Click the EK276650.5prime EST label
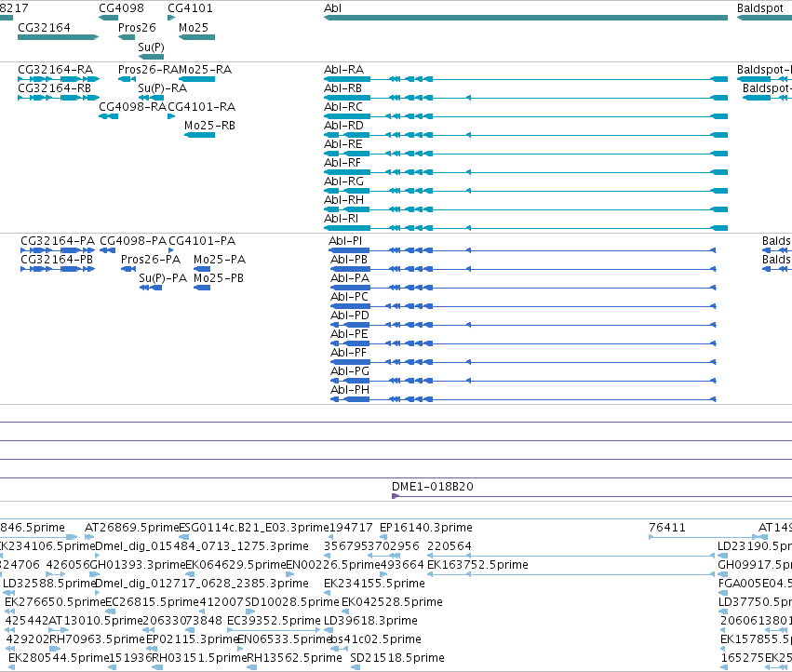This screenshot has height=672, width=792. tap(55, 602)
